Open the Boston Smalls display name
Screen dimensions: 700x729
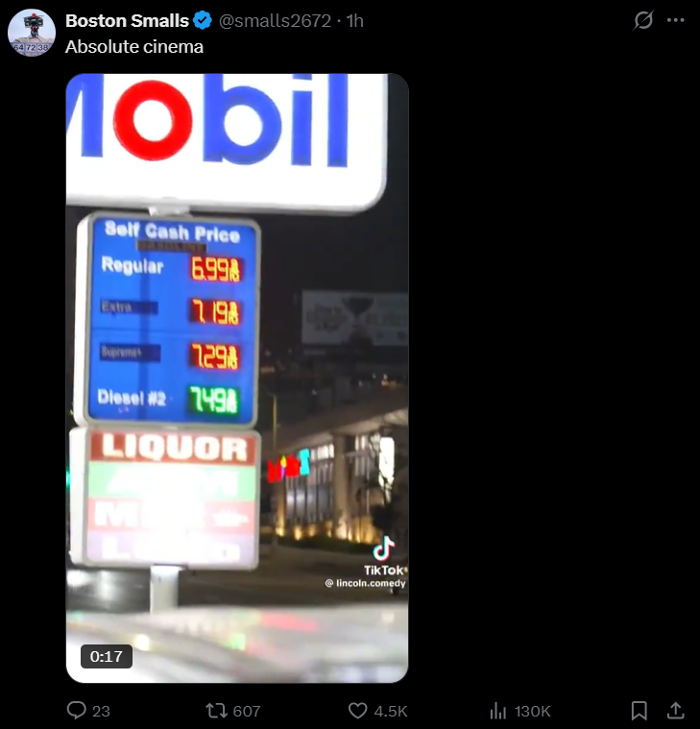pos(127,21)
